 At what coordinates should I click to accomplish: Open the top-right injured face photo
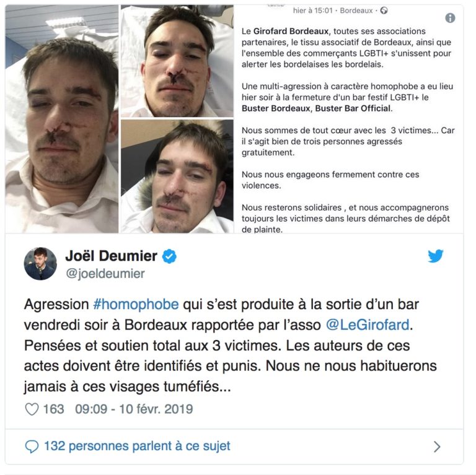click(177, 61)
